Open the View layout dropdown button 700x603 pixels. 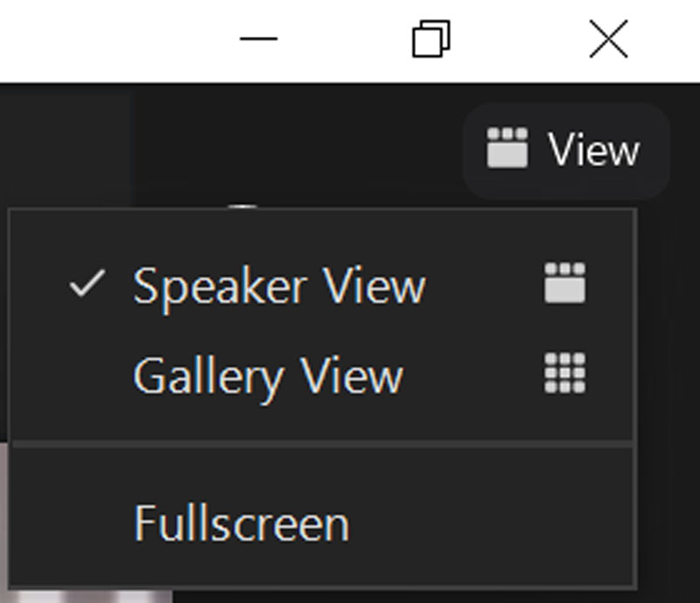[566, 150]
